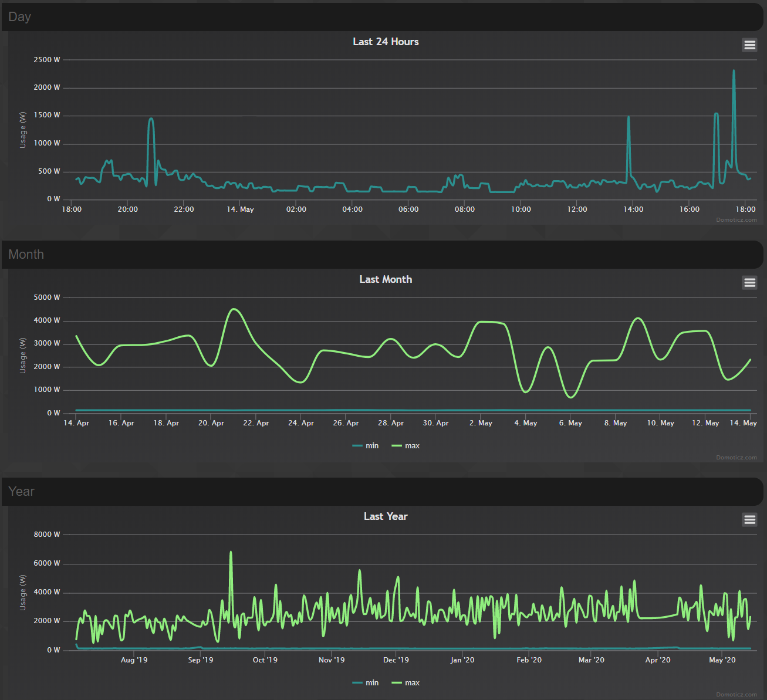
Task: Click the 08:00 axis label in Day chart
Action: pyautogui.click(x=465, y=209)
